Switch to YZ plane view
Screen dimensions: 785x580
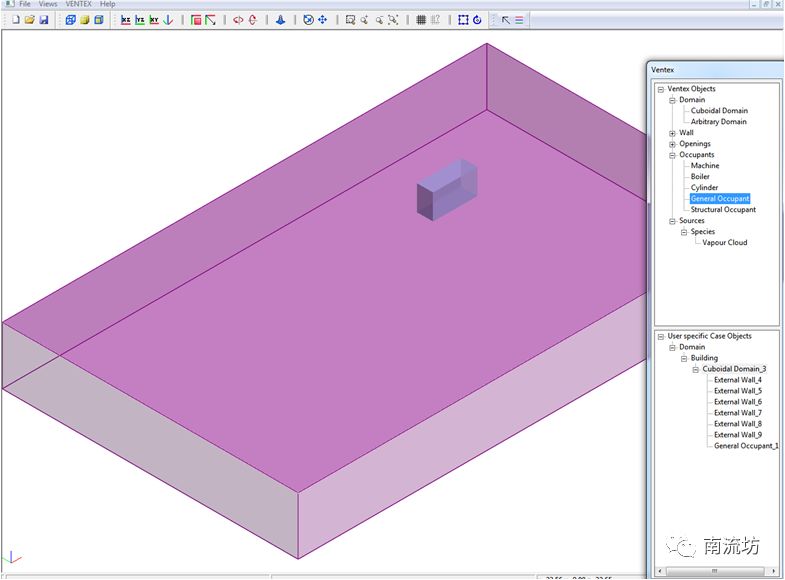[140, 20]
